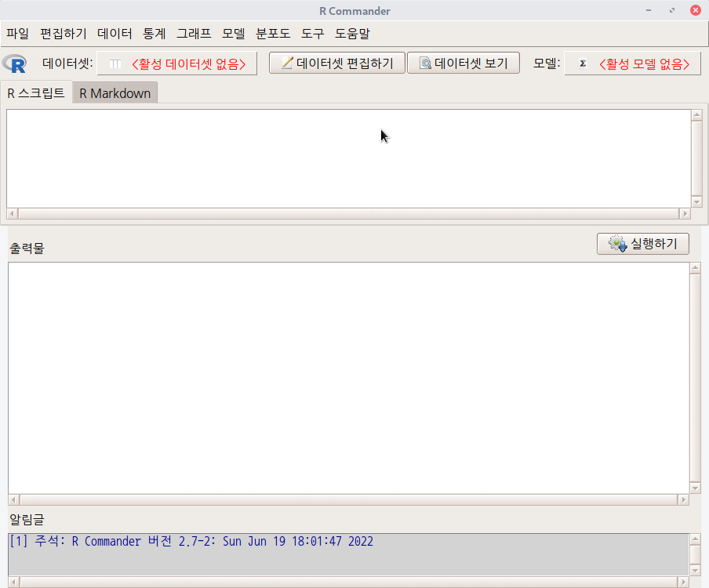Click the 알림글 pane scroll left arrow
The height and width of the screenshot is (588, 709).
click(13, 582)
